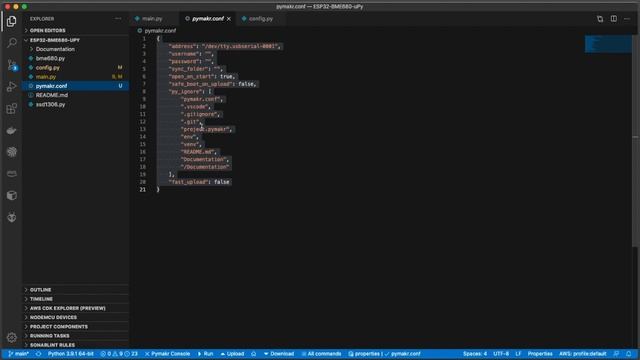Open the Search view in activity bar
Image resolution: width=640 pixels, height=360 pixels.
click(x=11, y=43)
